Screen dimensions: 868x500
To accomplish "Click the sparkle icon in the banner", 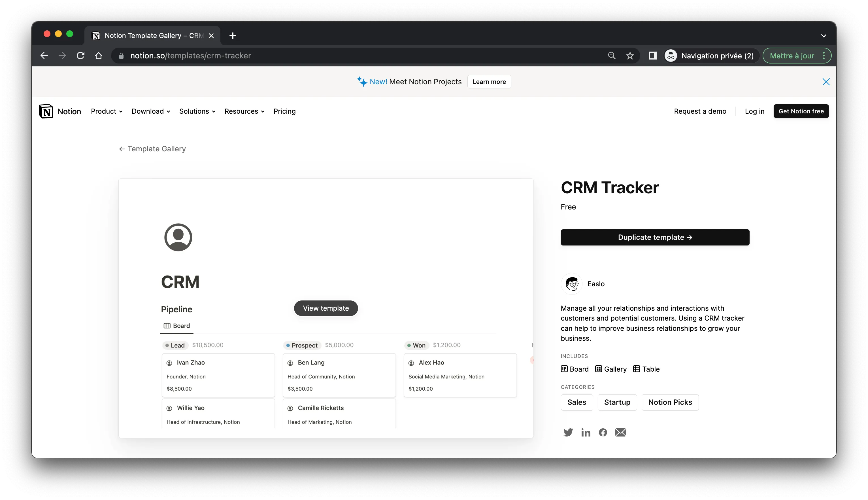I will click(362, 81).
